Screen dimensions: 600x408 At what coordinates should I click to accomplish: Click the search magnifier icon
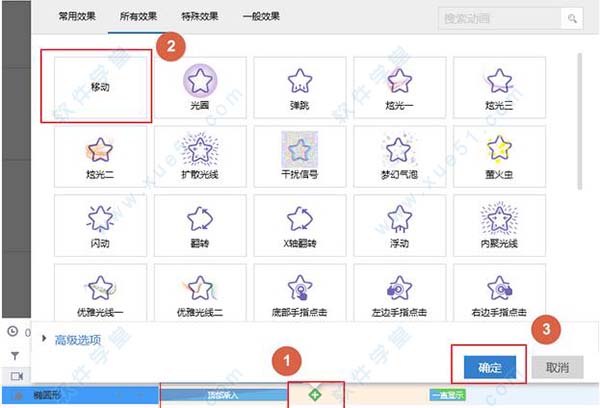pos(573,18)
